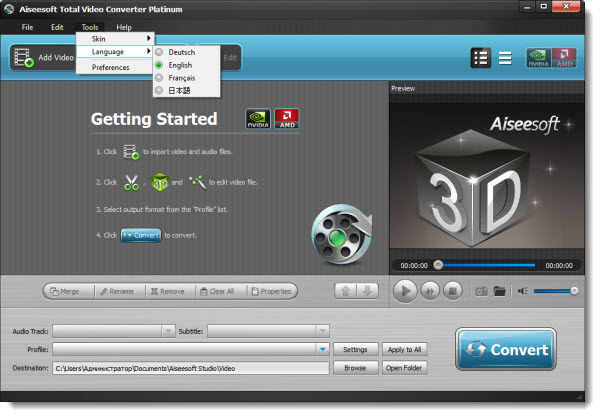
Task: Click the big Convert button
Action: pos(506,350)
